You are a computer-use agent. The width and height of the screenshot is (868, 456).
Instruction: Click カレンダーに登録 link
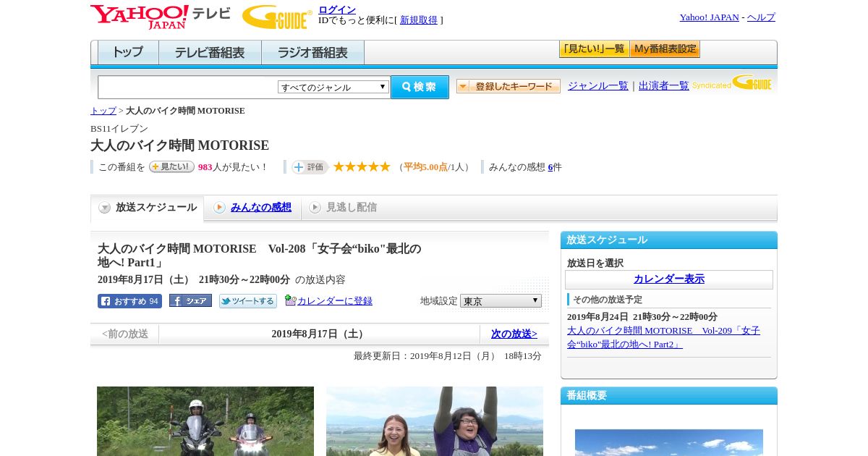pos(335,301)
